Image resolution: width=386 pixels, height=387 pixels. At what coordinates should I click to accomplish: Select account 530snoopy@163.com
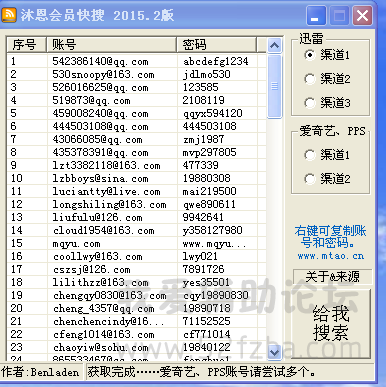103,74
